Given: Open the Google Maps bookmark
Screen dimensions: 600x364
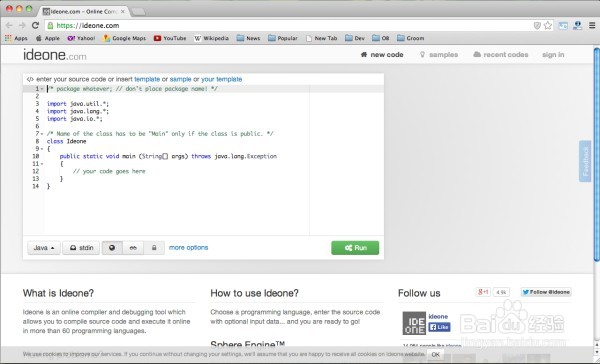Looking at the screenshot, I should tap(125, 38).
